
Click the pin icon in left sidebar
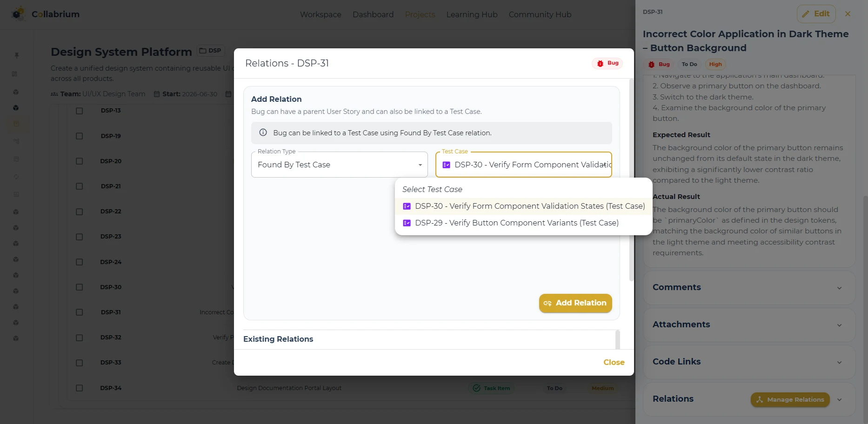click(17, 55)
